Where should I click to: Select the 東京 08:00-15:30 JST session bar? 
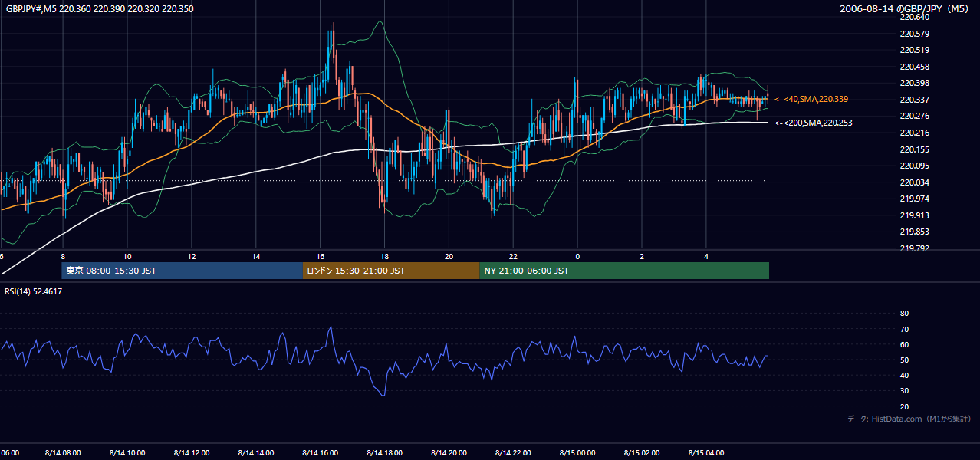click(183, 271)
